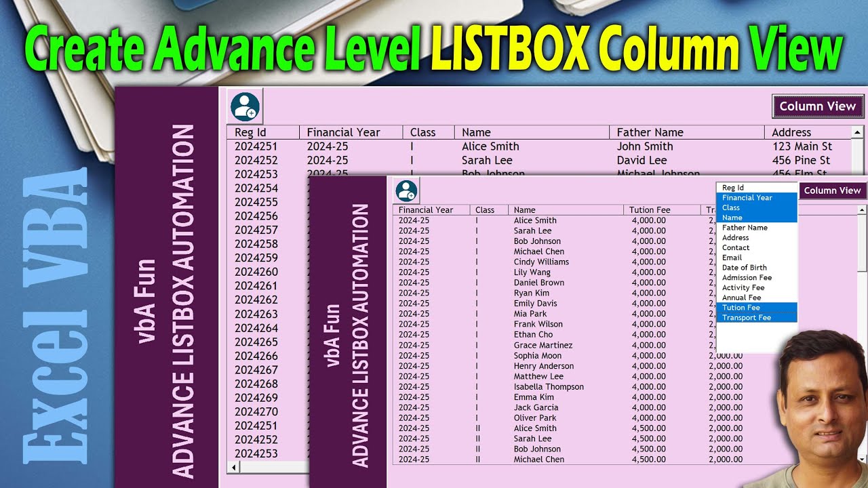Click Address column header in back list

click(808, 132)
